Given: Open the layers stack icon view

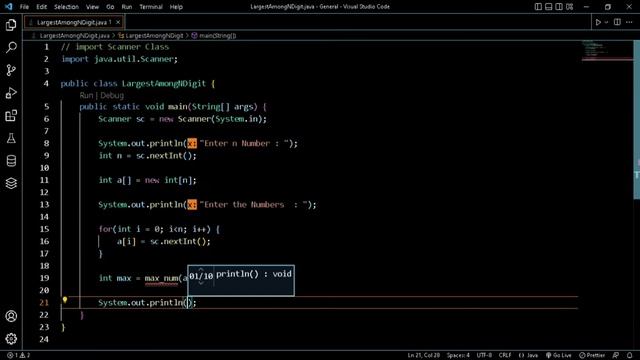Looking at the screenshot, I should (x=11, y=183).
